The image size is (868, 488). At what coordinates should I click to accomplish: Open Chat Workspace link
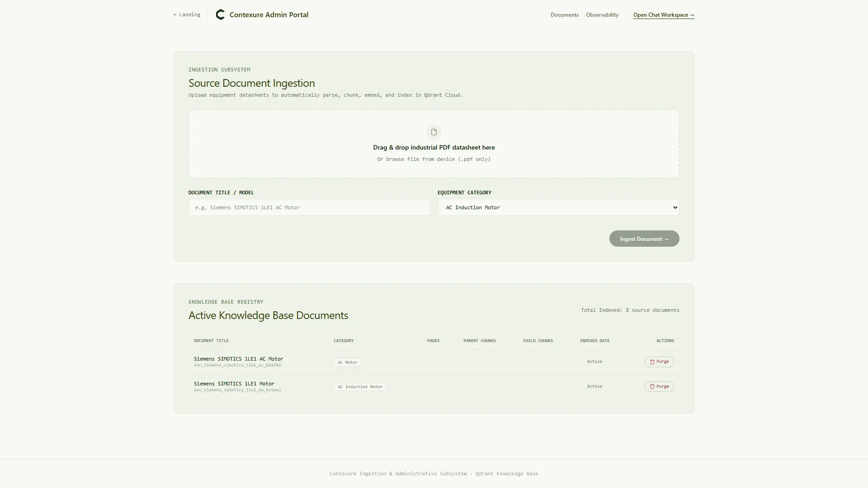click(664, 15)
